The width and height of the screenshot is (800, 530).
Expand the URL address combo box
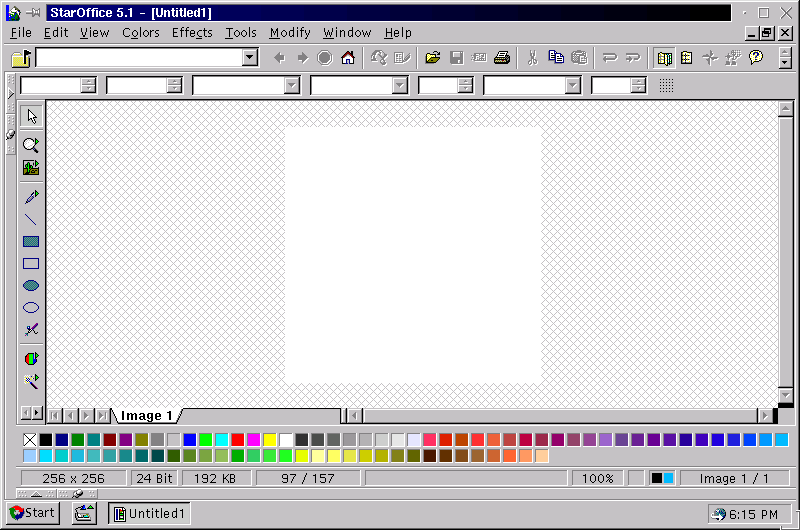[x=250, y=58]
